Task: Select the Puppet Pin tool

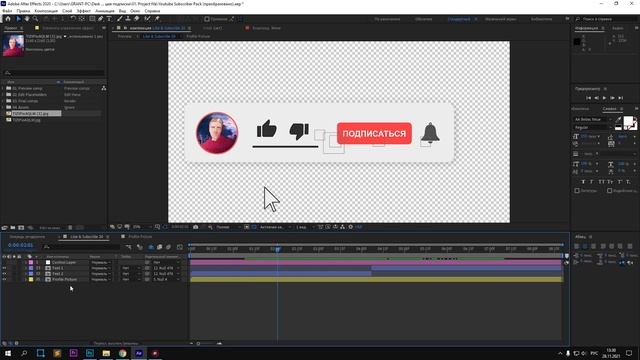Action: [x=157, y=19]
